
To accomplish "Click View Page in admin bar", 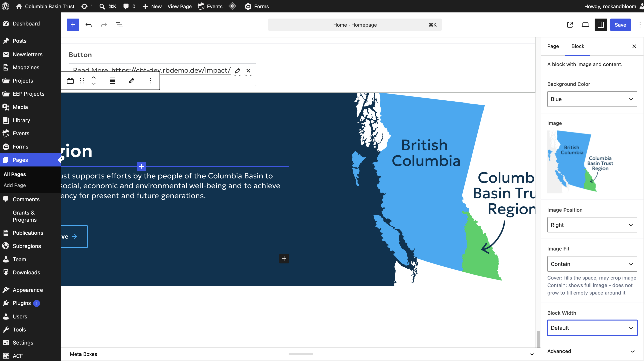I will pyautogui.click(x=180, y=6).
